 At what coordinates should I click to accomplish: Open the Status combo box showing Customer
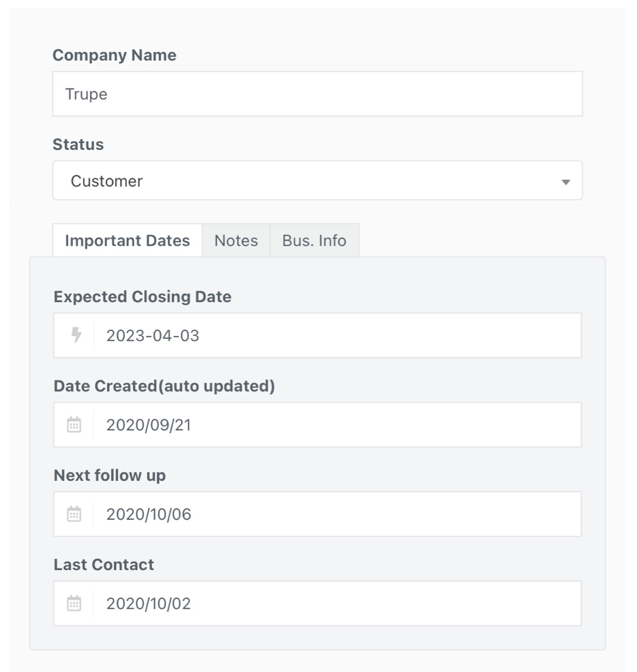[x=317, y=180]
